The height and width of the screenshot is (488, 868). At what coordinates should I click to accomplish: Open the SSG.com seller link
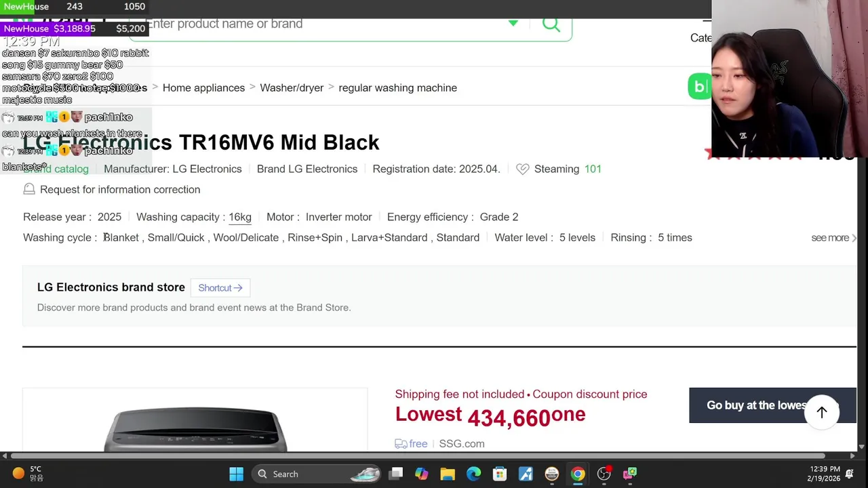pos(462,444)
